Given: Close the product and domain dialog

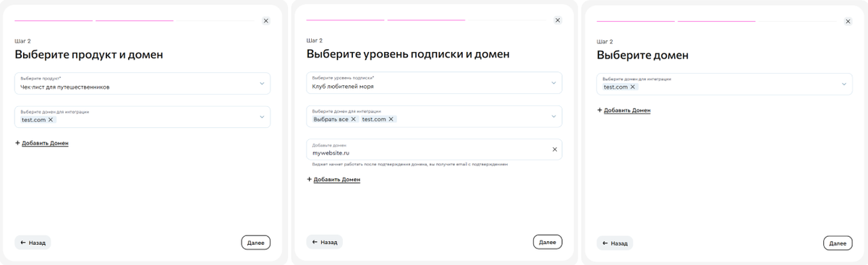Looking at the screenshot, I should click(265, 21).
